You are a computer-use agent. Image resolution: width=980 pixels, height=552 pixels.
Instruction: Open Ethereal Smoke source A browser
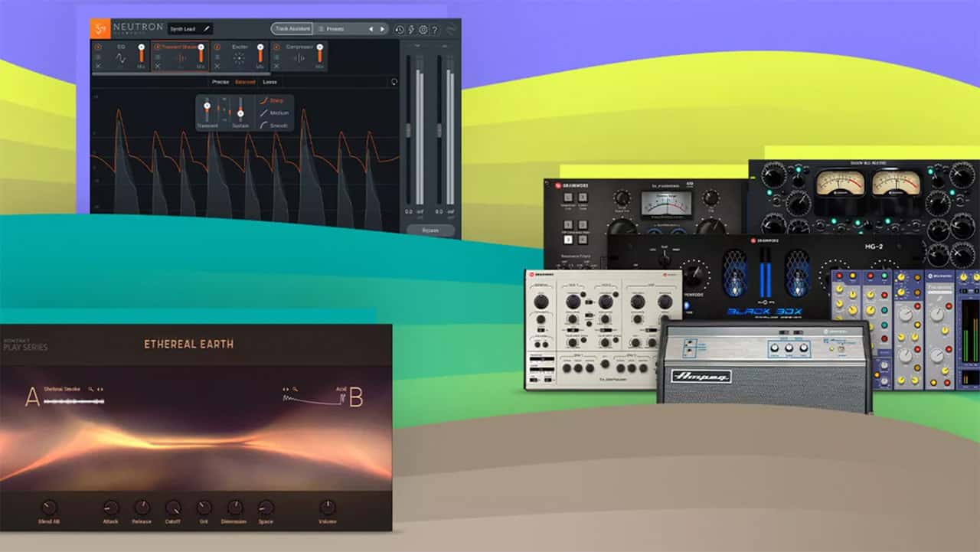[x=91, y=389]
